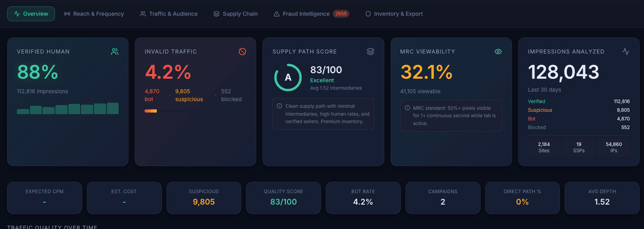The width and height of the screenshot is (644, 229).
Task: Click the Fraud Intelligence warning triangle icon
Action: tap(277, 14)
